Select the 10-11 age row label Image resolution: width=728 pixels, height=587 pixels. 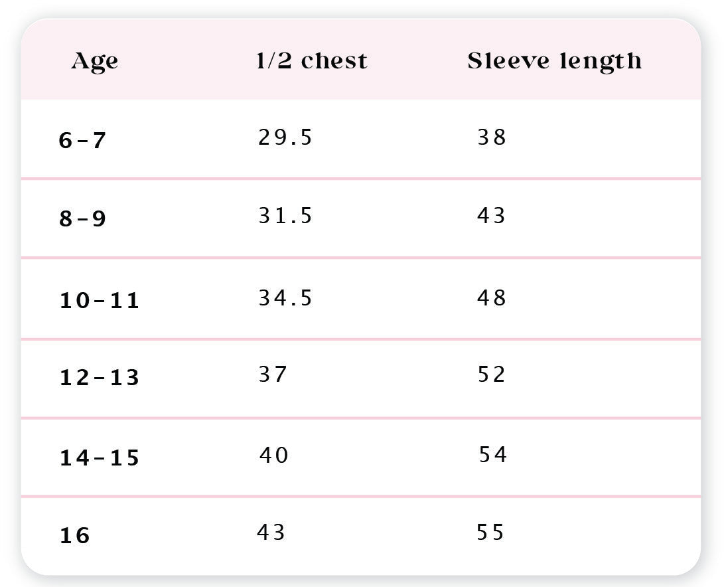[100, 301]
